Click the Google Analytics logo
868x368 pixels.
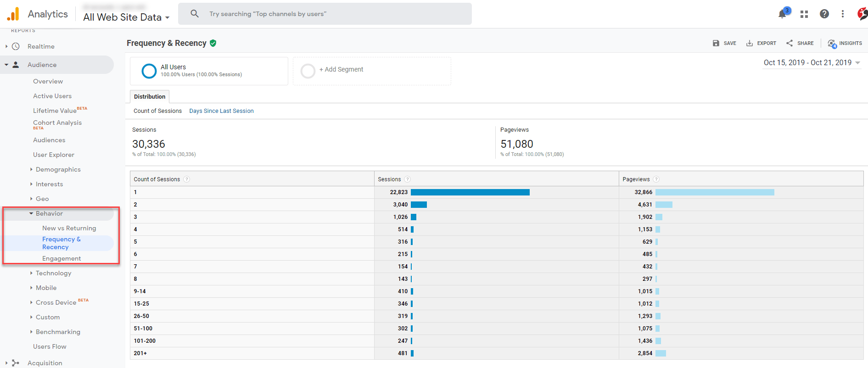coord(13,14)
